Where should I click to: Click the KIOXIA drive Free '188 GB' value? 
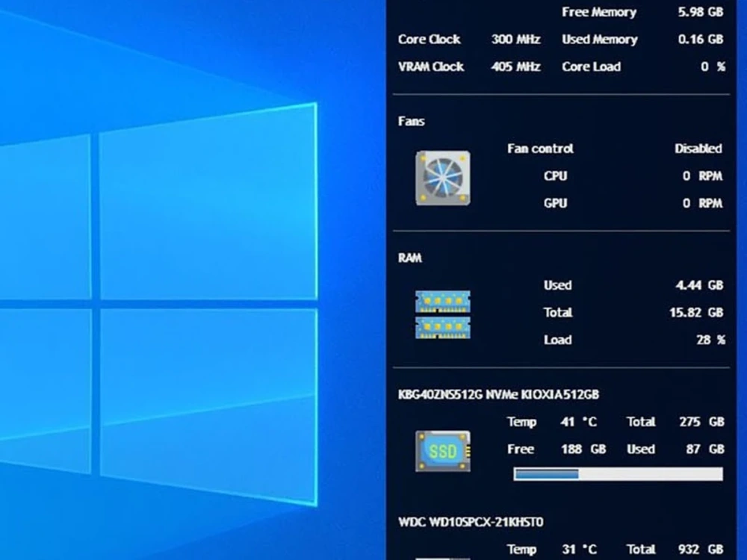[x=583, y=449]
